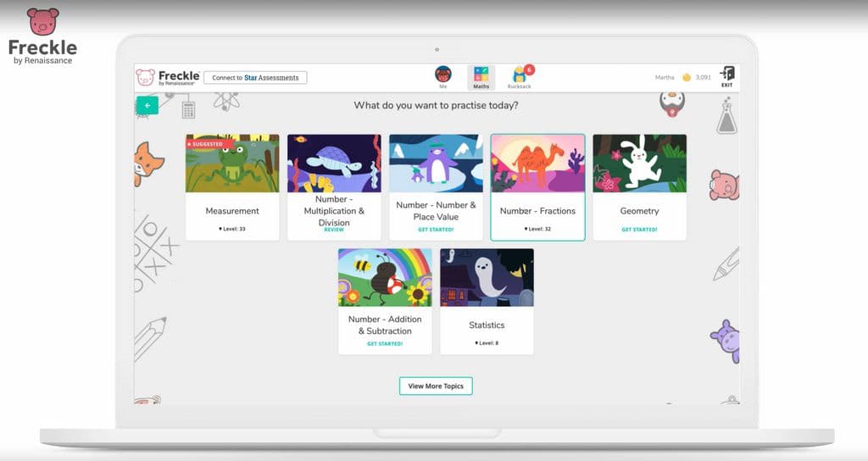Open the Me avatar icon
This screenshot has width=868, height=461.
point(442,75)
